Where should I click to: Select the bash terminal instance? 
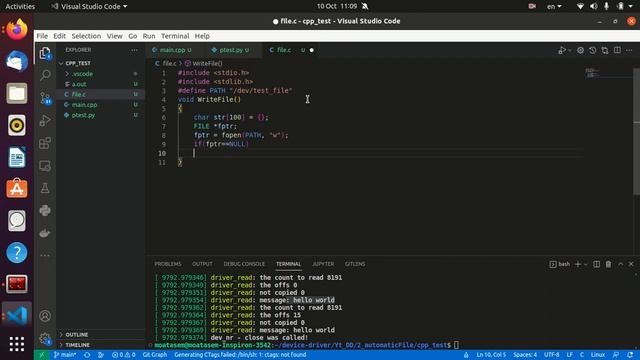coord(560,264)
